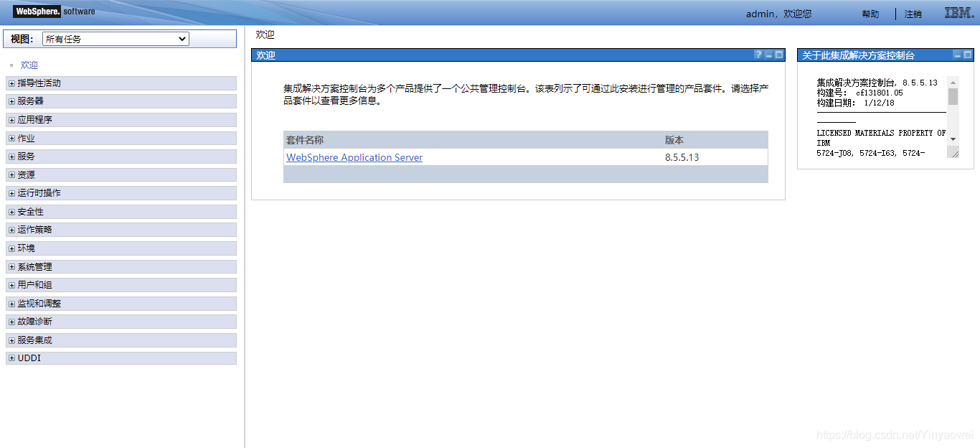This screenshot has height=448, width=980.
Task: Expand the 安全性 node
Action: click(11, 212)
